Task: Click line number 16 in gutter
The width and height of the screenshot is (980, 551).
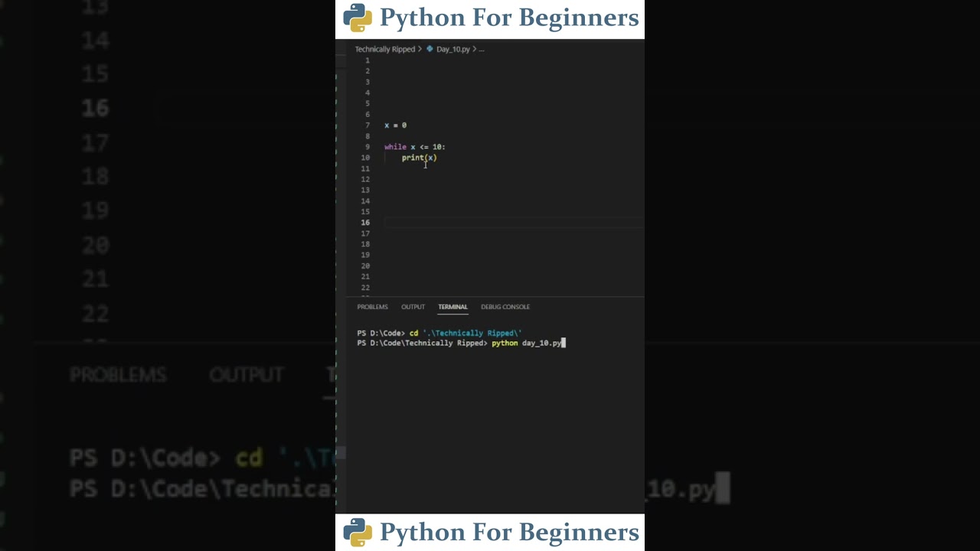Action: tap(365, 223)
